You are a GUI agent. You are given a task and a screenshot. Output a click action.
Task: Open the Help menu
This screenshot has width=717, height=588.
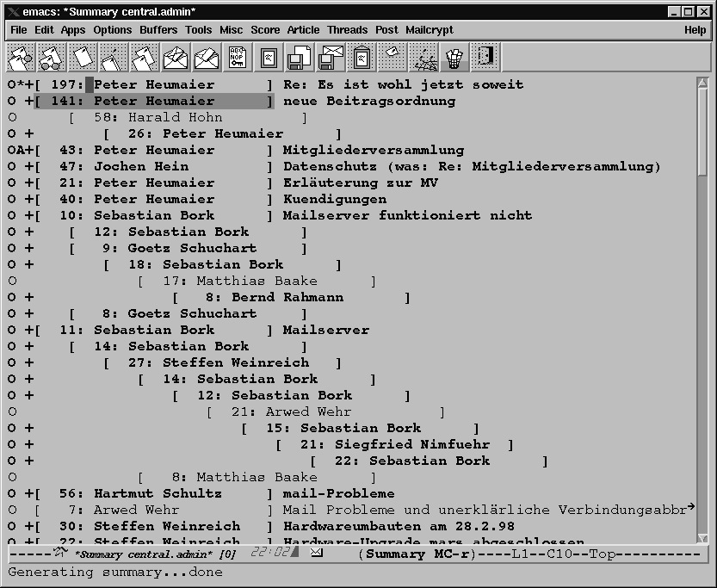coord(695,30)
